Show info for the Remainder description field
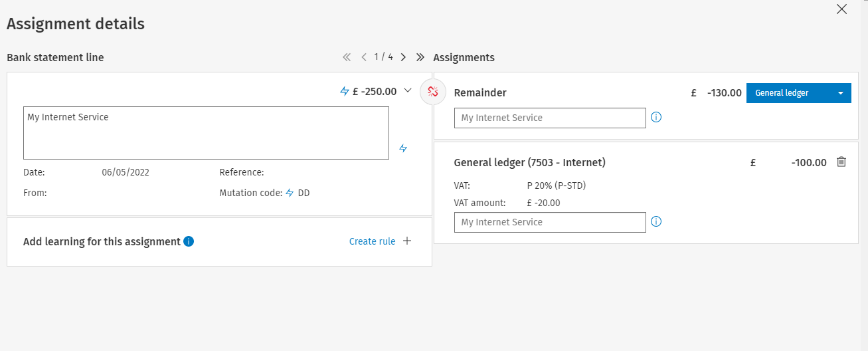 656,118
